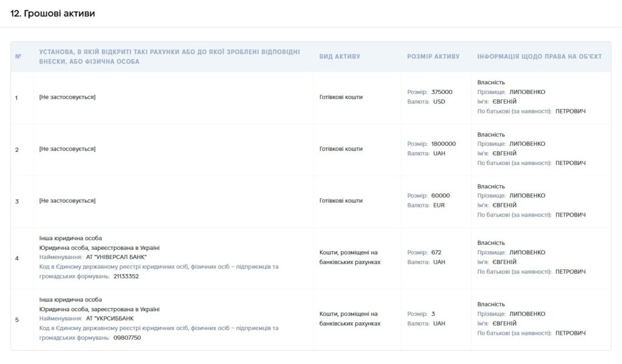This screenshot has height=364, width=622.
Task: Click the institution column header starting 'УСТАНОВА, В ЯКІЙ'
Action: pos(169,56)
